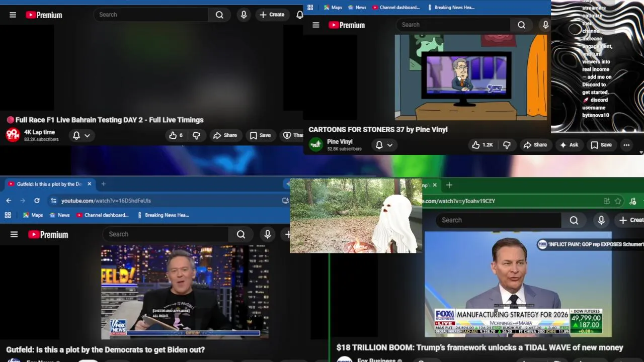This screenshot has height=362, width=644.
Task: Open hamburger menu in F1 Bahrain Testing window
Action: (x=13, y=15)
